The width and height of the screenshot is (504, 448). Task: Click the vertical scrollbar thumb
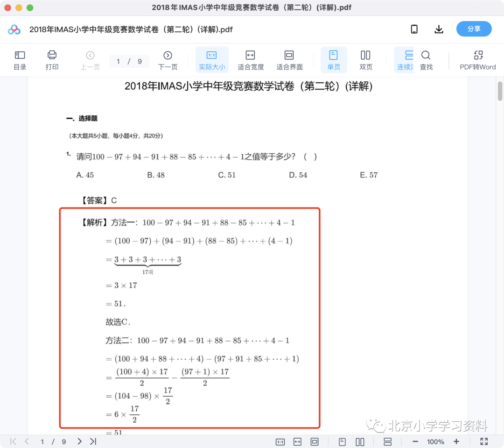500,92
